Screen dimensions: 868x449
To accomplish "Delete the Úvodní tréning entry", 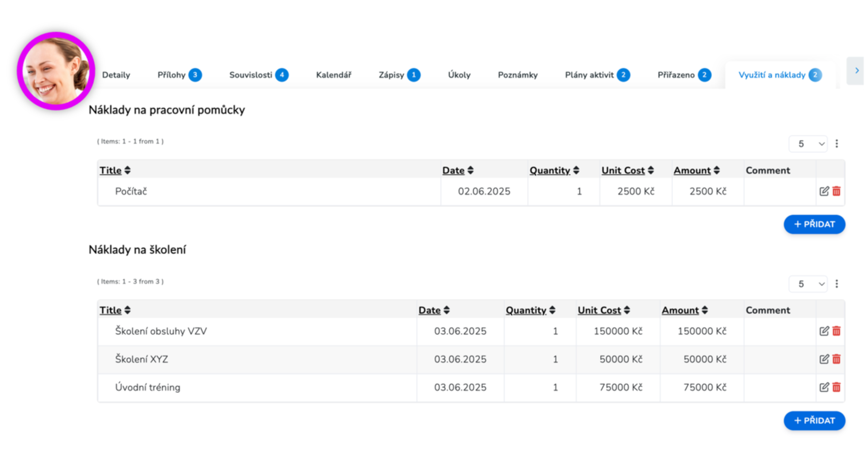I will pos(836,387).
